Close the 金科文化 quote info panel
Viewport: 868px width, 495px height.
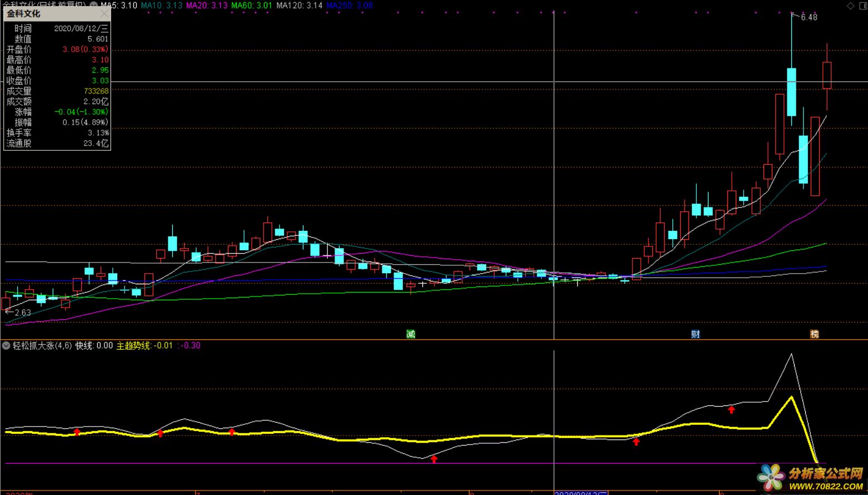point(104,13)
